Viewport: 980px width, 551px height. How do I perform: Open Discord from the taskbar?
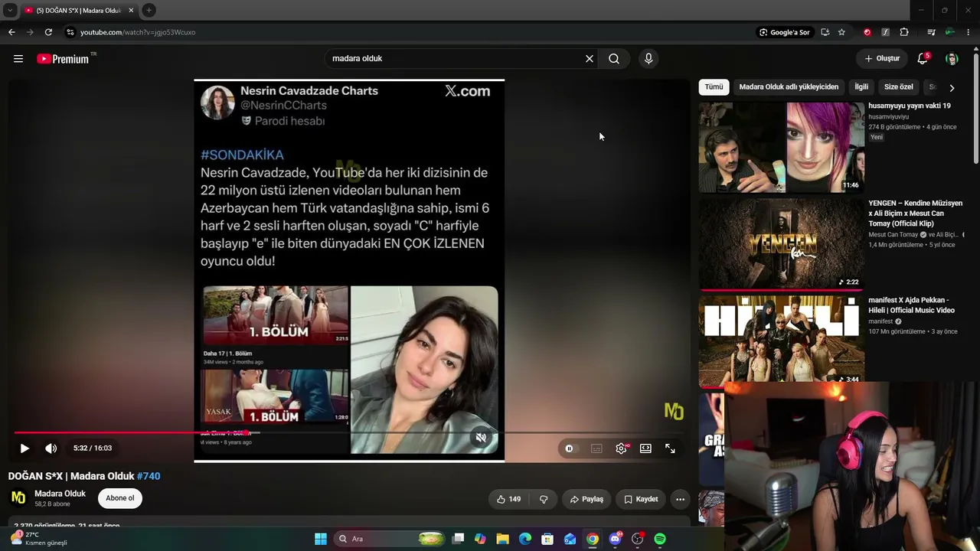pos(615,539)
